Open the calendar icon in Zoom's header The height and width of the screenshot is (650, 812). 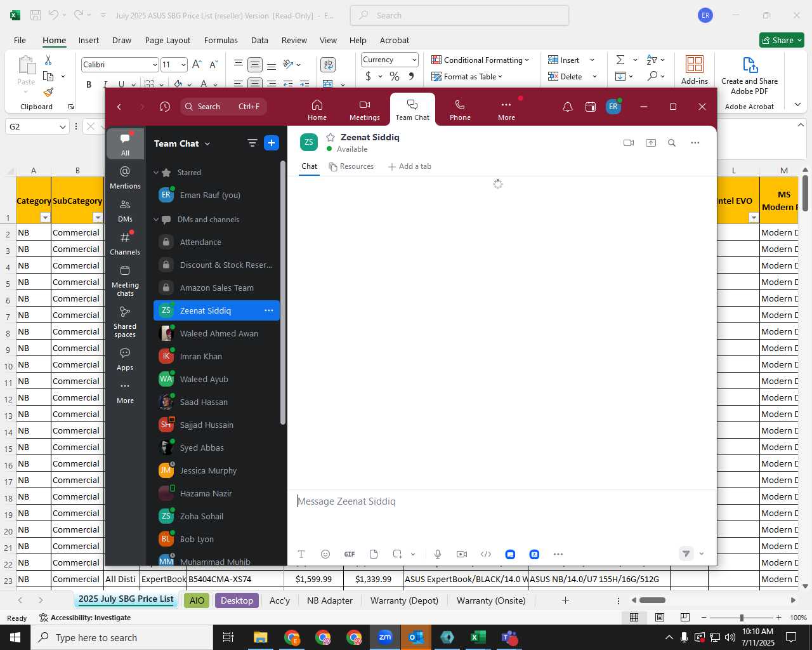click(x=591, y=107)
